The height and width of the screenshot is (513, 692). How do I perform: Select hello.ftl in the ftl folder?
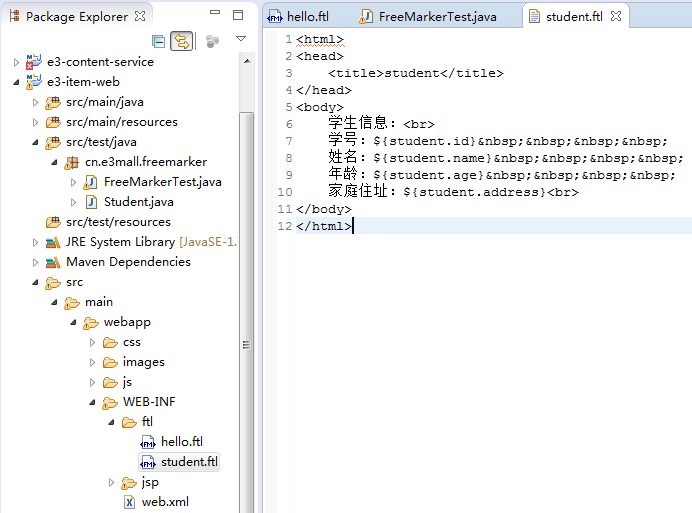(182, 442)
